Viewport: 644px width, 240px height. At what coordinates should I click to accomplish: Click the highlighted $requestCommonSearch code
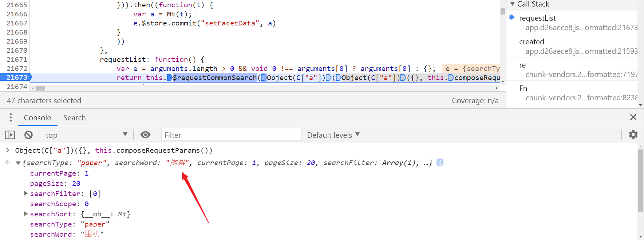pyautogui.click(x=215, y=77)
